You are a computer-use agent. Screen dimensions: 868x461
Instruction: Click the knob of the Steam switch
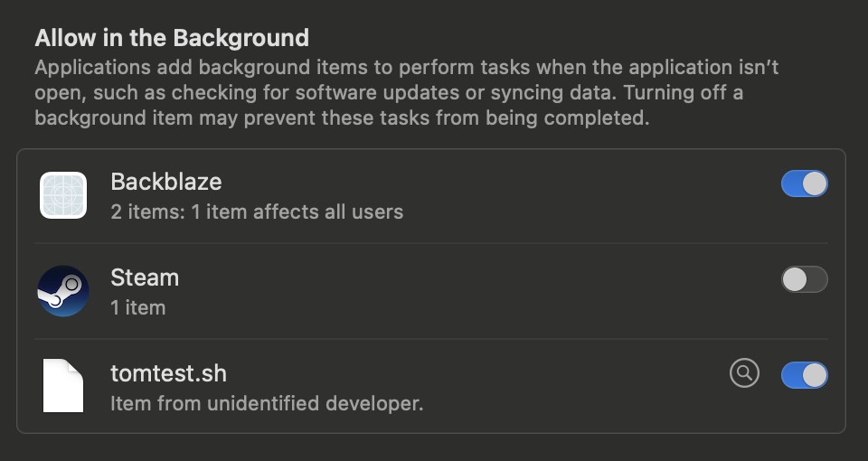(x=795, y=279)
